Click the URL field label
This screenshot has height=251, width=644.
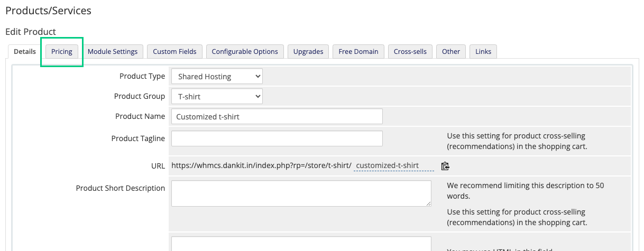click(x=158, y=165)
